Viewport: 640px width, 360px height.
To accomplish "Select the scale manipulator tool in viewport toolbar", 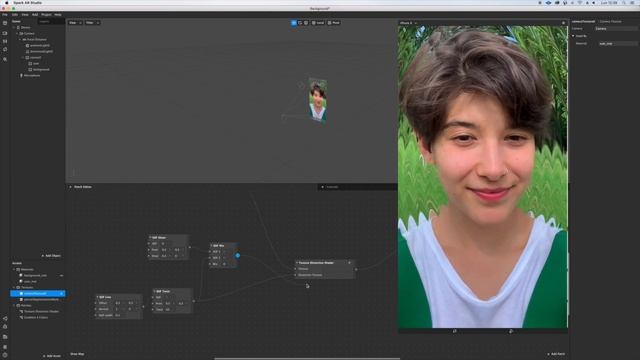I will 306,23.
